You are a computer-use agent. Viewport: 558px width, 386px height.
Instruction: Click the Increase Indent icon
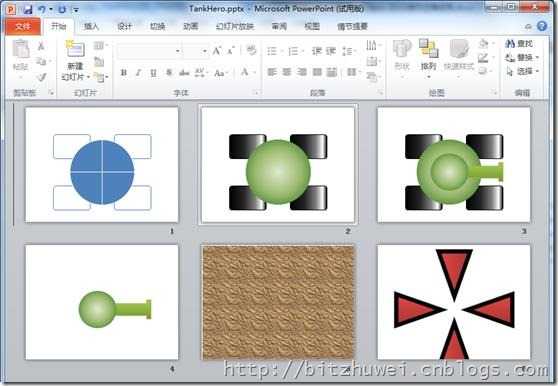pos(331,51)
